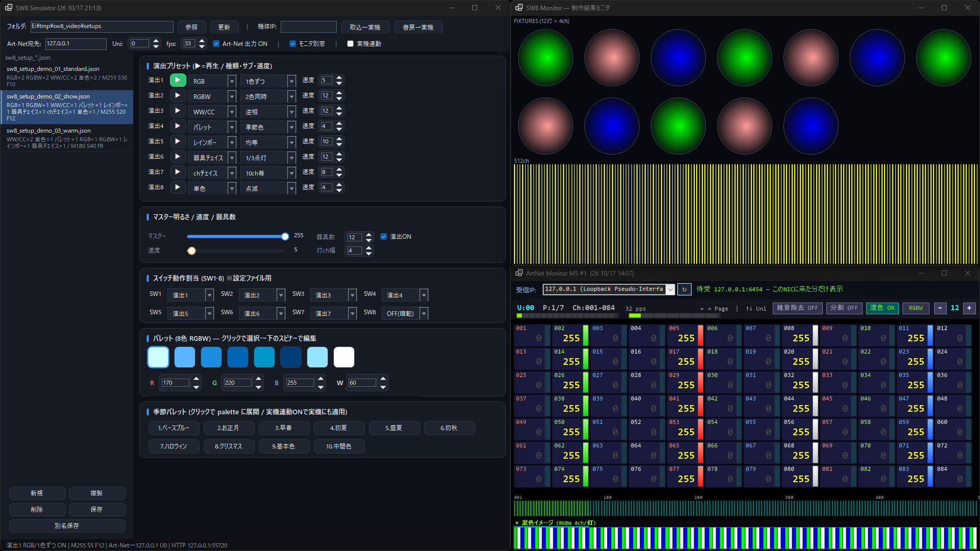Screen dimensions: 980x551
Task: Collapse the 混色イメージ section triangle
Action: coord(517,523)
